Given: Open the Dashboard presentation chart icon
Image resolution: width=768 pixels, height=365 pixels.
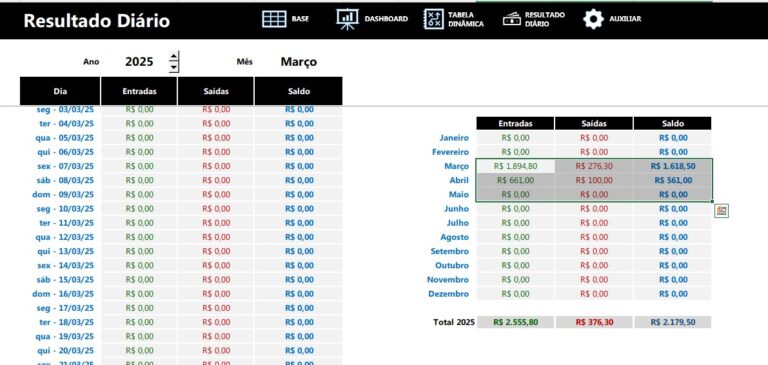Looking at the screenshot, I should click(347, 19).
